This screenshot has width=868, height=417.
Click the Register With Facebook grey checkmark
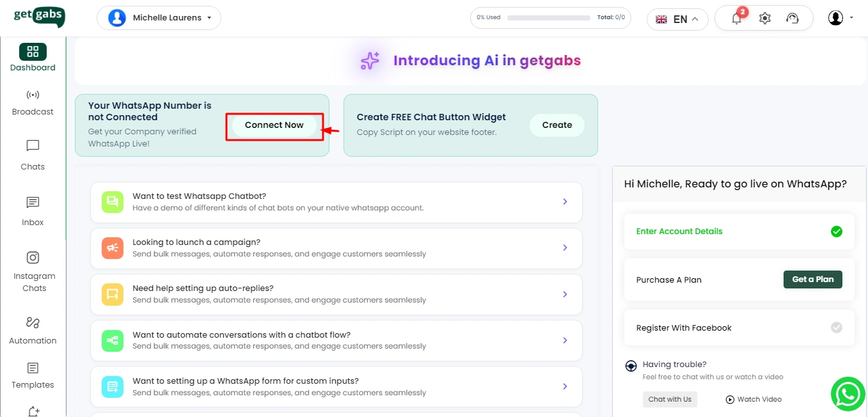(836, 327)
